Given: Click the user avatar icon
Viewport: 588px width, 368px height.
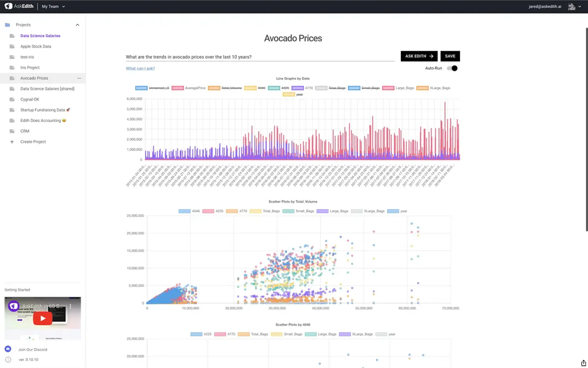Looking at the screenshot, I should click(x=572, y=6).
